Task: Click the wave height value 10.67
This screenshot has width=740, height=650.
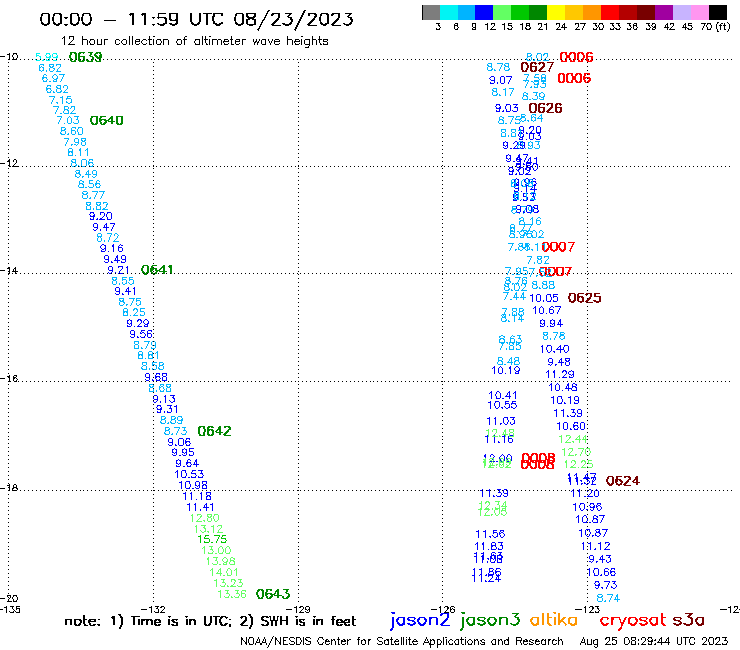Action: tap(547, 311)
